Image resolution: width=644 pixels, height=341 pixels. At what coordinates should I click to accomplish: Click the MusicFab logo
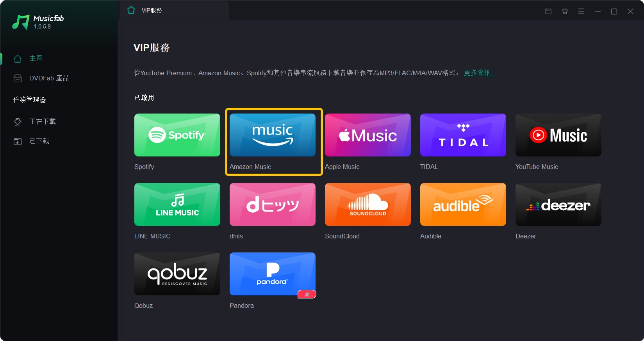point(21,22)
